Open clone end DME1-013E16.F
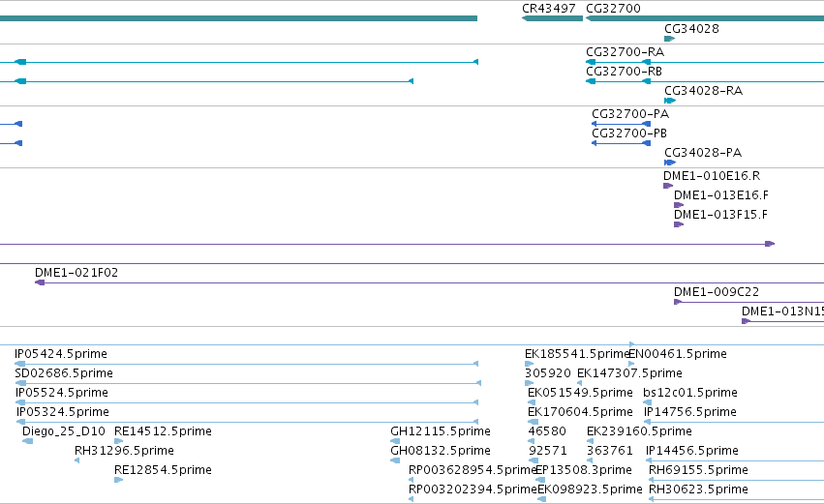The image size is (824, 504). point(721,195)
